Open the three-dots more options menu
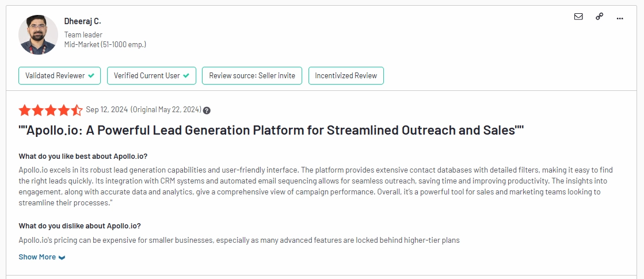 (620, 18)
